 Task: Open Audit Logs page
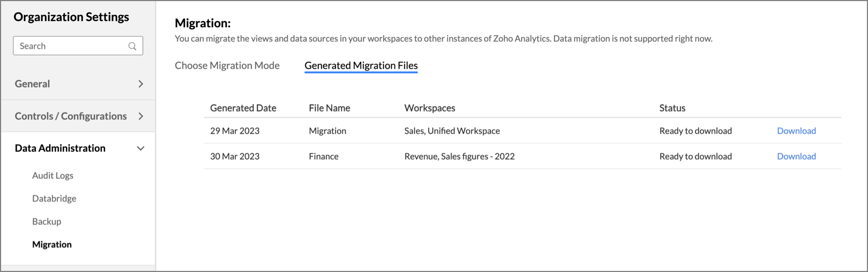52,176
